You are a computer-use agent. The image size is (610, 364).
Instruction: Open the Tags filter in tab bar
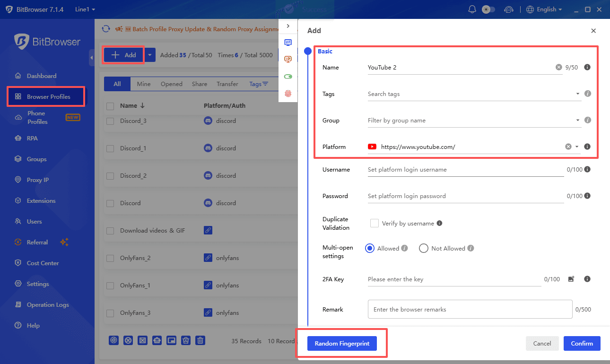pos(259,84)
